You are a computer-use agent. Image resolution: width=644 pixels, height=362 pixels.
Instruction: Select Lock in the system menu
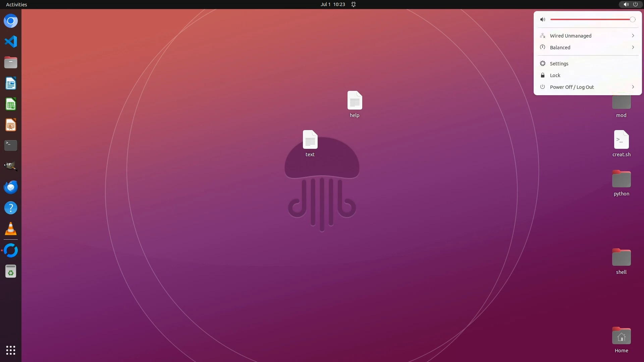555,75
